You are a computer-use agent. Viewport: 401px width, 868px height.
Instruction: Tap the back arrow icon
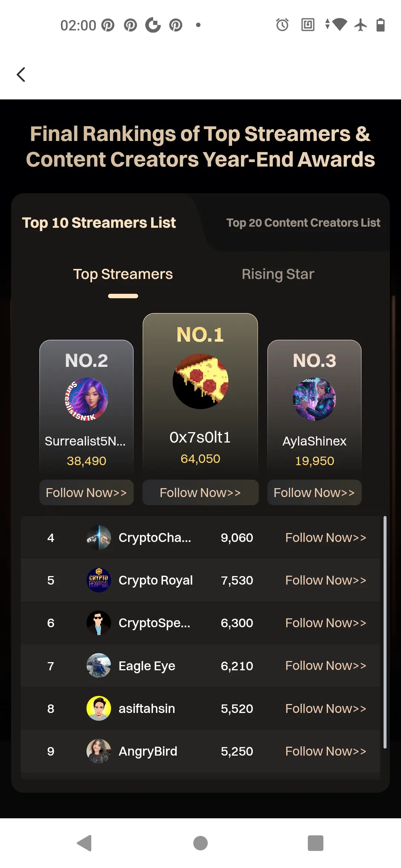pos(21,75)
